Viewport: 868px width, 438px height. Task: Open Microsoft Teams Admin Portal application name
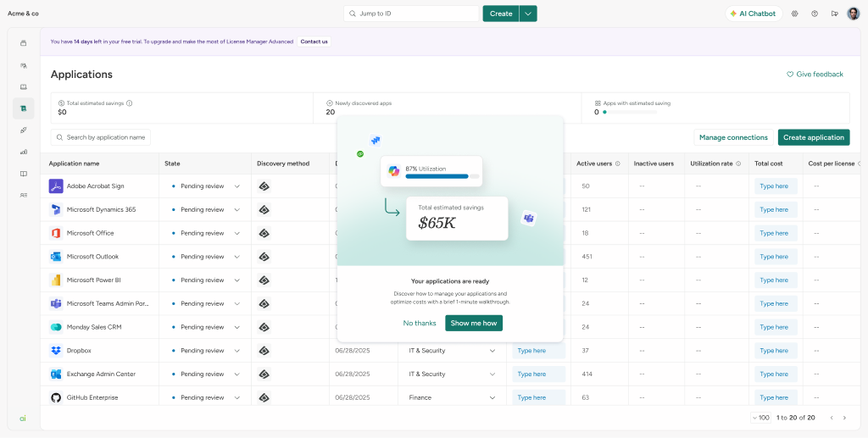(x=108, y=303)
